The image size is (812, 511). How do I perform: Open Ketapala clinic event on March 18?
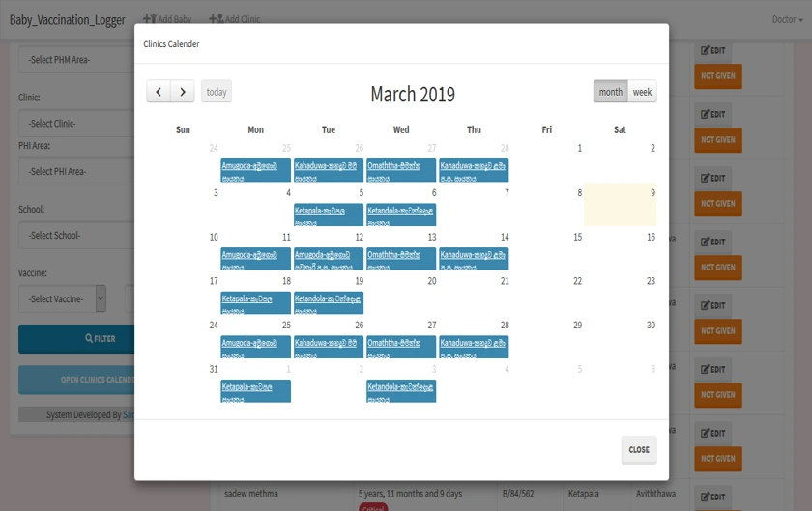[255, 303]
